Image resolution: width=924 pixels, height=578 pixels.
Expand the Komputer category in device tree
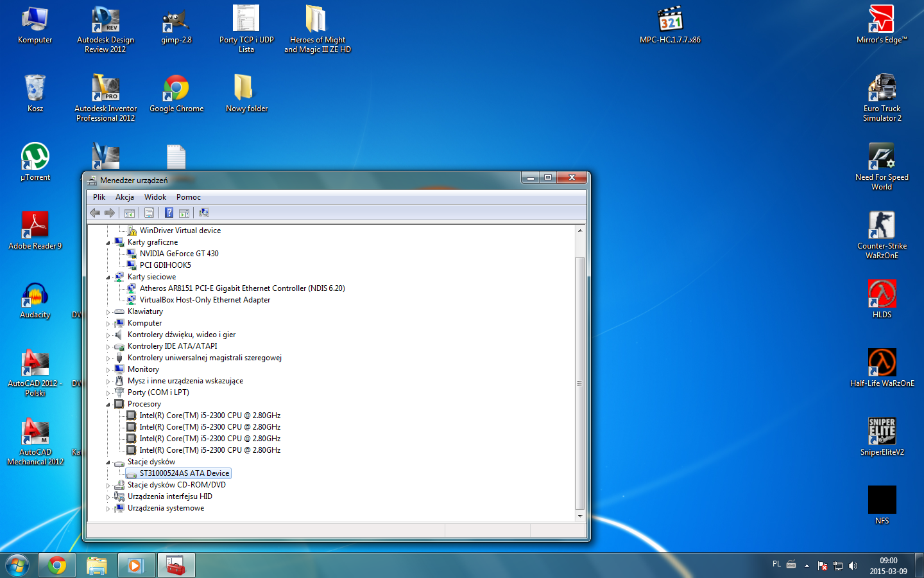[108, 324]
